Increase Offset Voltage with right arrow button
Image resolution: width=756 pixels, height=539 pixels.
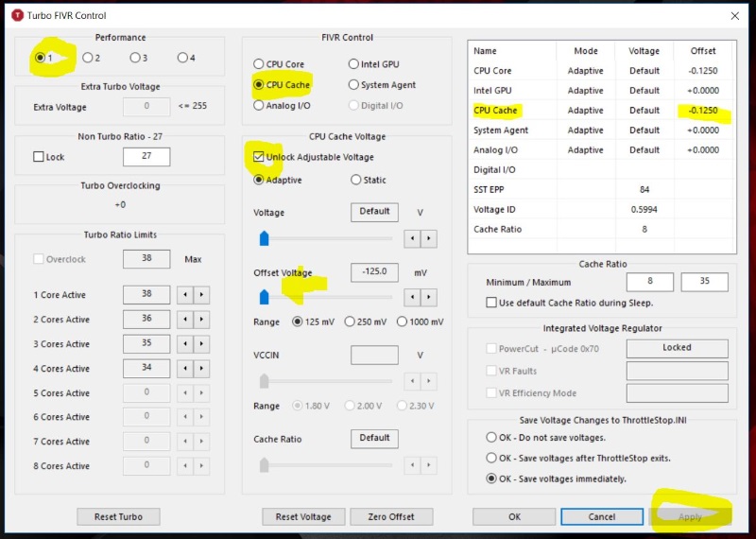coord(429,297)
